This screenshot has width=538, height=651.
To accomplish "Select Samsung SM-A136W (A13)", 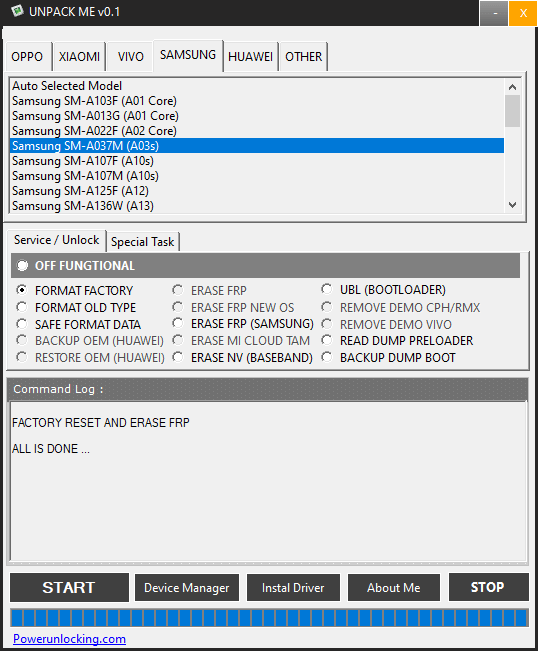I will click(257, 206).
